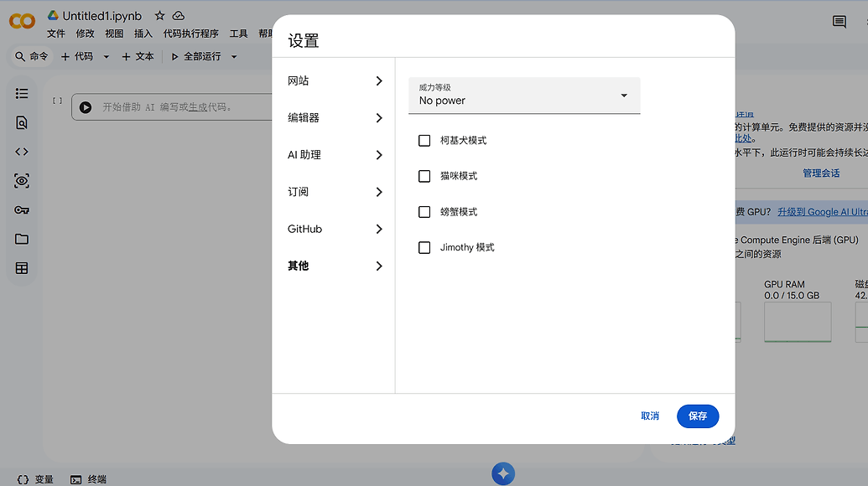The width and height of the screenshot is (868, 486).
Task: Click the Google Drive icon beside Untitled1.ipynb
Action: coord(53,15)
